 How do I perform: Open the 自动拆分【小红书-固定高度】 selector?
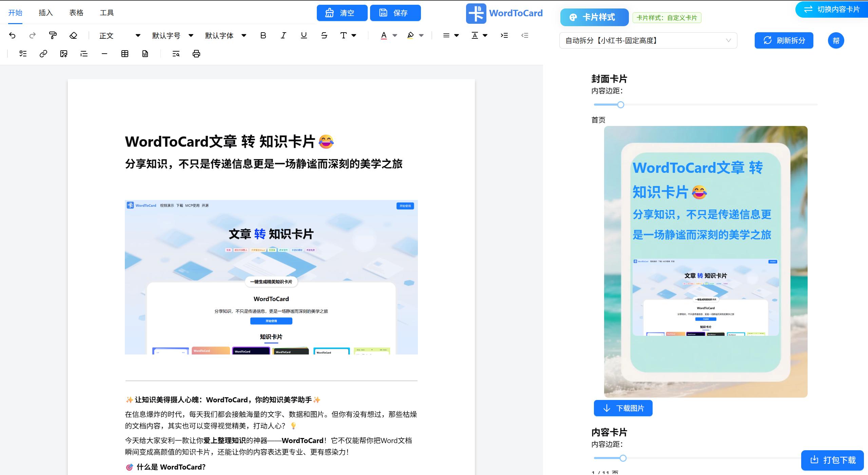click(648, 40)
